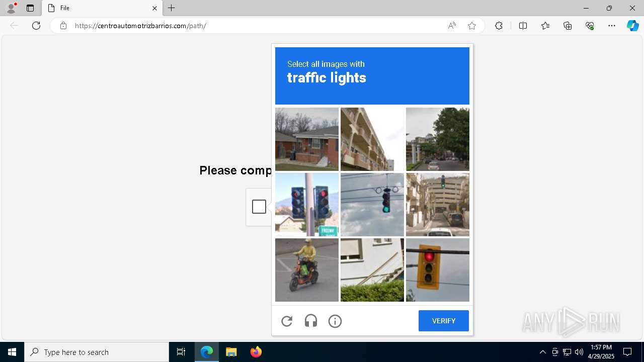Open the Collections icon
The height and width of the screenshot is (362, 644).
[x=568, y=26]
